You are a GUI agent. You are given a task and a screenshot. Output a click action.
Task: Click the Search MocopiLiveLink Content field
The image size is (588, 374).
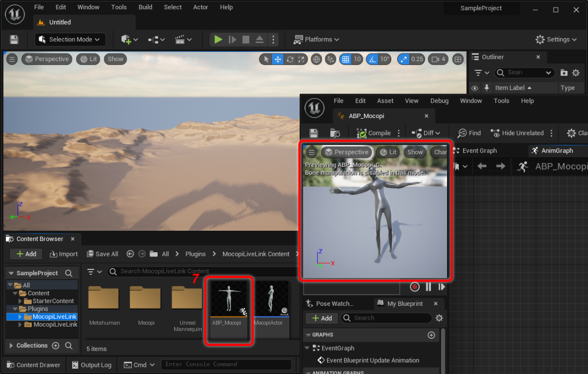coord(204,272)
